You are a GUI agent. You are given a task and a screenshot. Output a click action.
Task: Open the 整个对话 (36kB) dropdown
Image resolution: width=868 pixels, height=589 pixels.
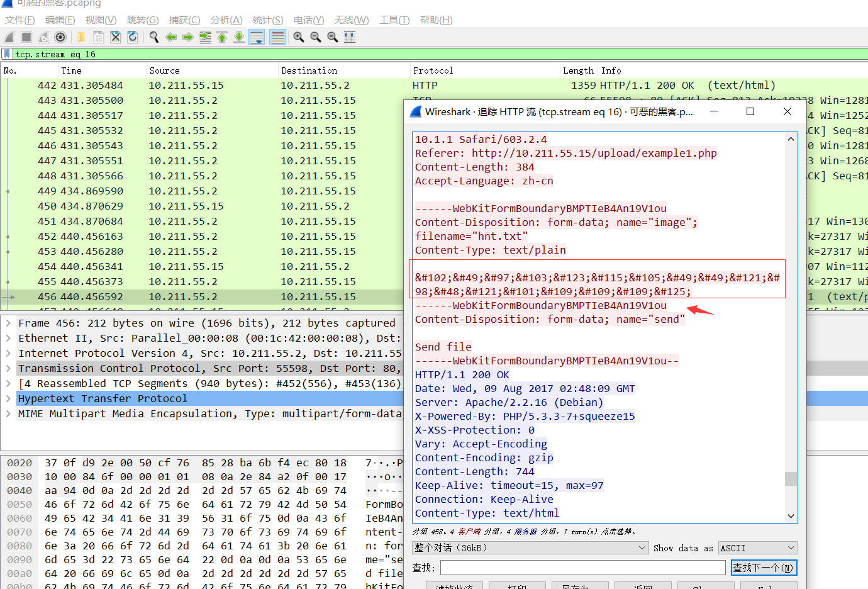pos(530,548)
